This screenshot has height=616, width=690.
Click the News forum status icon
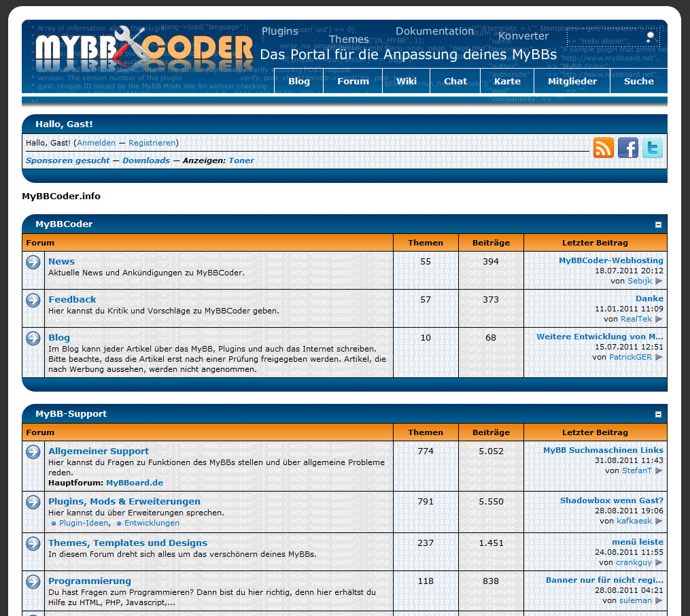click(x=33, y=262)
